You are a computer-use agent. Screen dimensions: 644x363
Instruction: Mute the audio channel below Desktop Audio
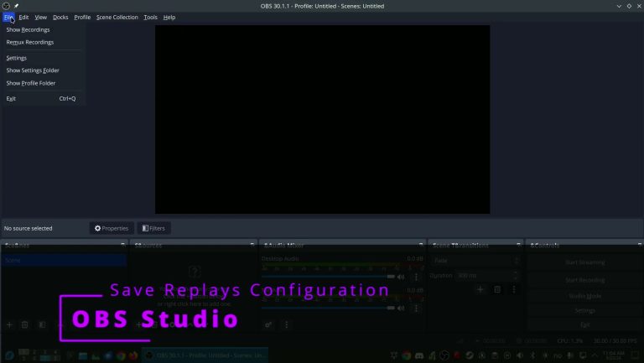(401, 308)
